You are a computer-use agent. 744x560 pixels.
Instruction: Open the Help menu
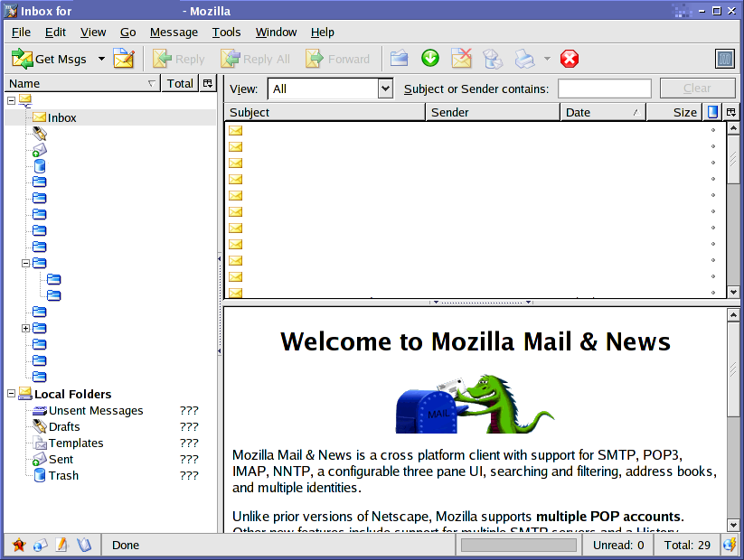(323, 33)
